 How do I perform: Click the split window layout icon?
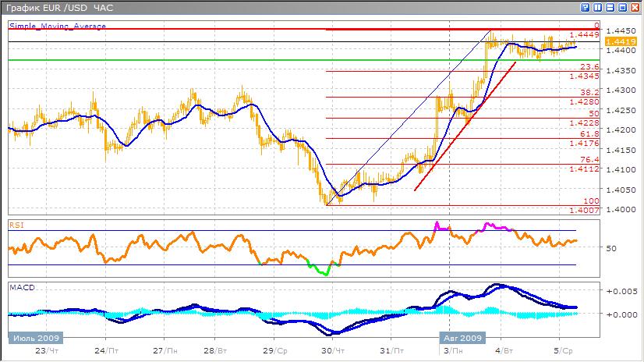tap(598, 7)
